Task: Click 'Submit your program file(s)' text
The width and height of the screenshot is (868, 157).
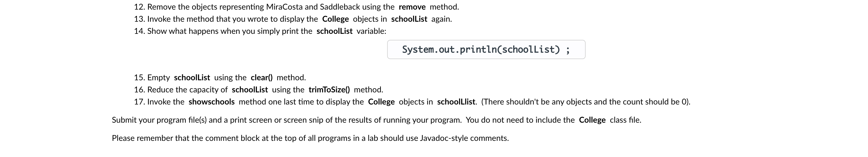Action: (159, 120)
